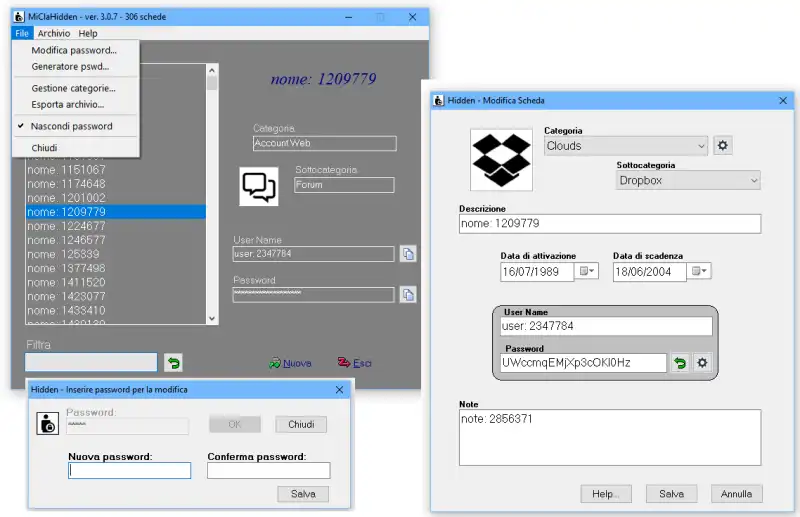The image size is (800, 517).
Task: Select list row nome: 1151067
Action: pyautogui.click(x=116, y=169)
